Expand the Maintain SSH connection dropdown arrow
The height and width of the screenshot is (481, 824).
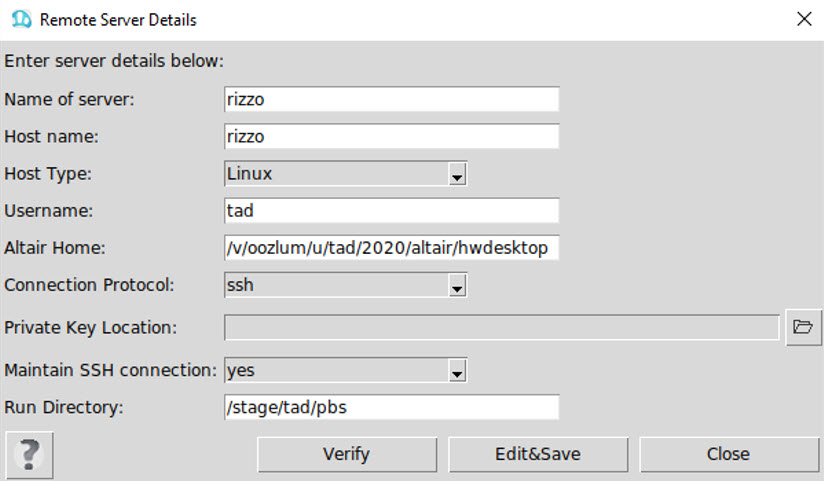tap(457, 370)
